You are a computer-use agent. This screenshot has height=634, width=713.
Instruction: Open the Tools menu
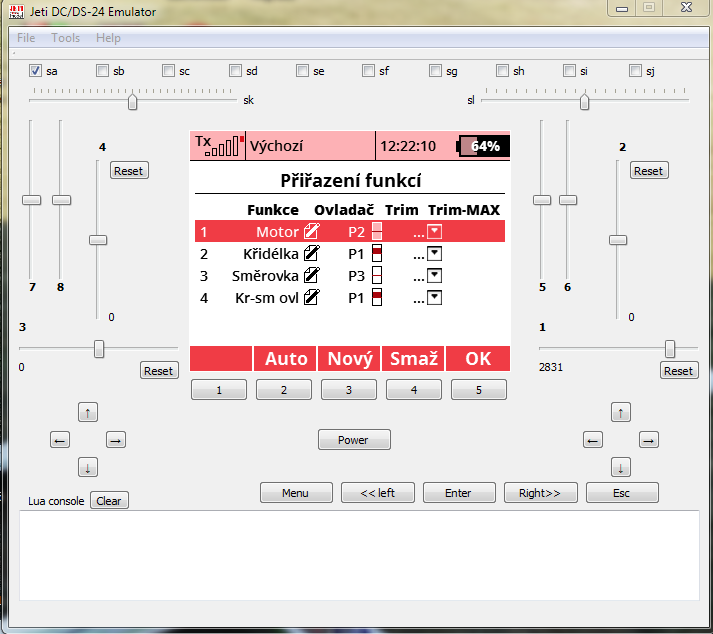click(x=66, y=38)
